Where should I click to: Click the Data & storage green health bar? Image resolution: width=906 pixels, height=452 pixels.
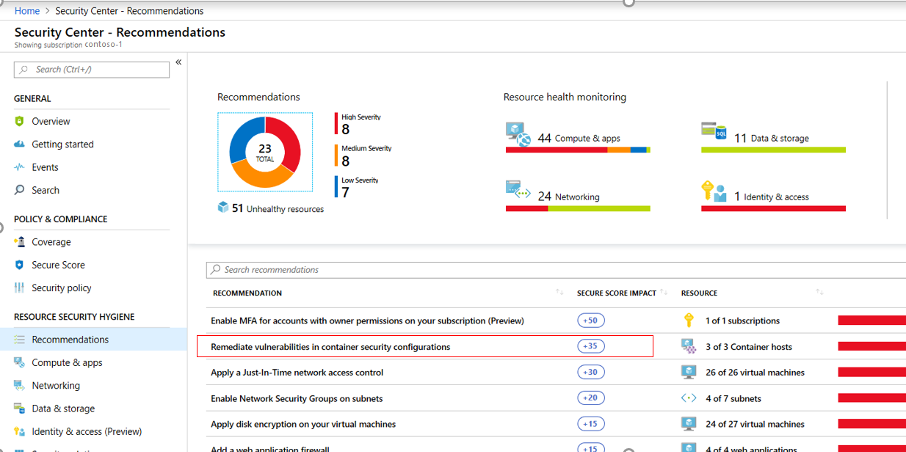pyautogui.click(x=774, y=150)
